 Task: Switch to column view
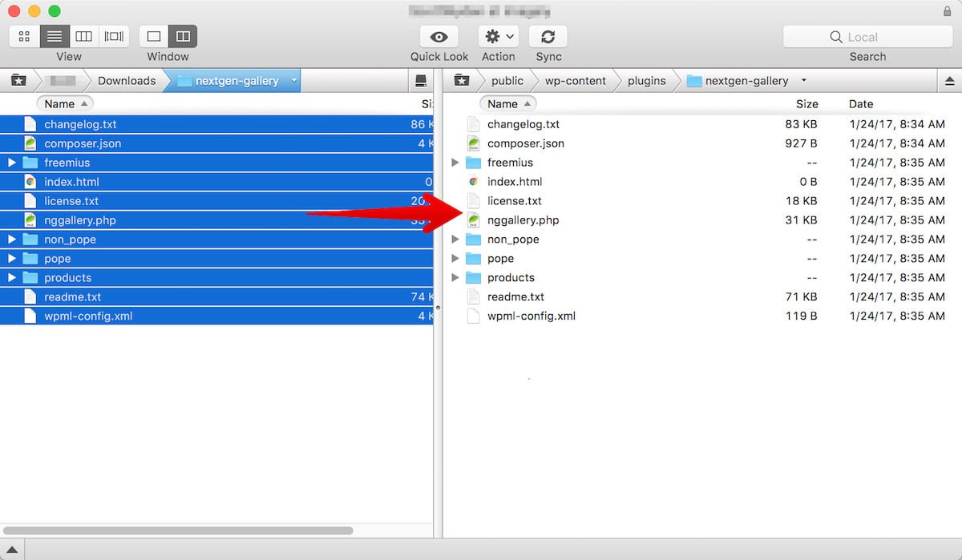tap(83, 36)
